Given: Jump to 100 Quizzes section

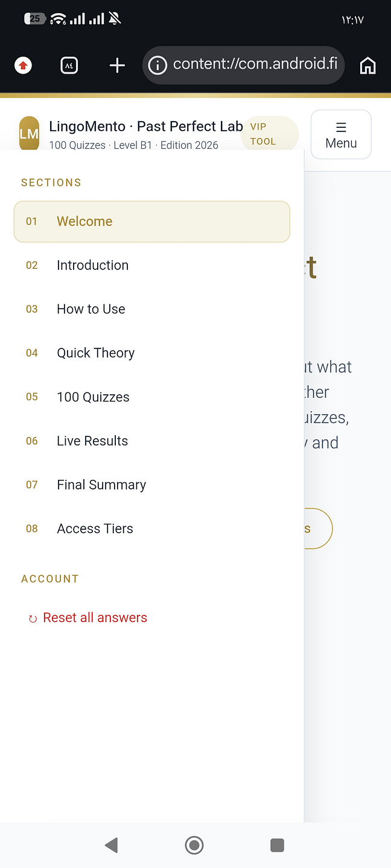Looking at the screenshot, I should tap(152, 397).
